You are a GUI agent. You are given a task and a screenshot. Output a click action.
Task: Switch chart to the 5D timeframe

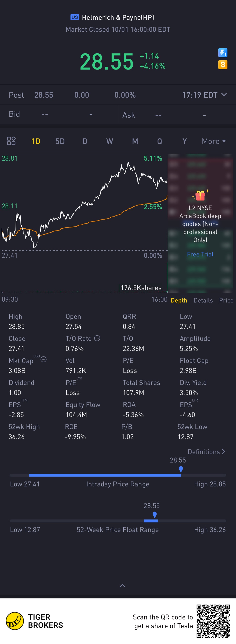click(x=60, y=141)
